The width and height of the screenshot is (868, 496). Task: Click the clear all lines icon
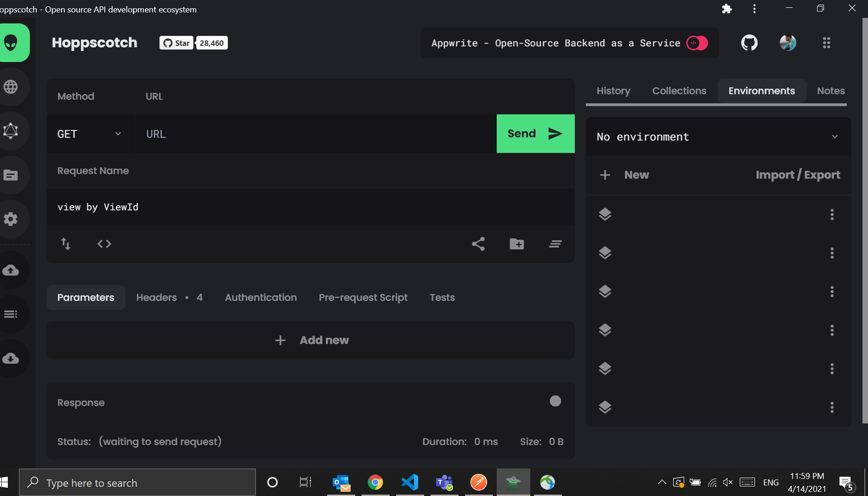(556, 244)
